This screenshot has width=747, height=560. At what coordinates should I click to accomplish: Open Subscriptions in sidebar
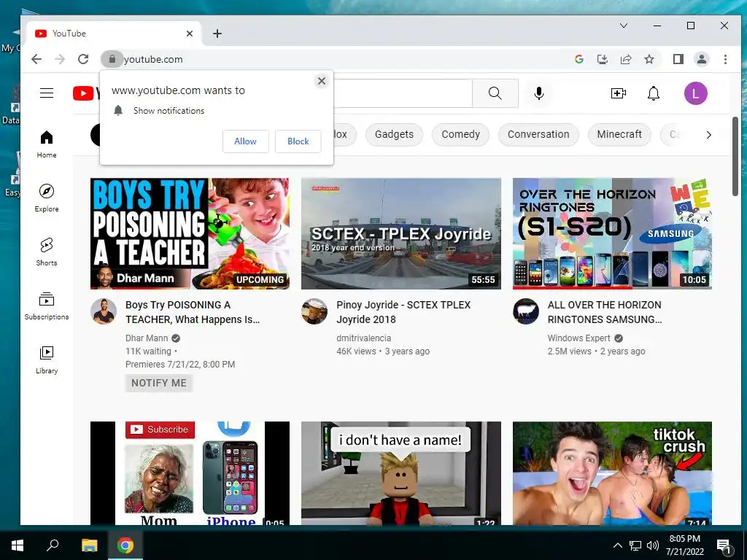(x=47, y=306)
